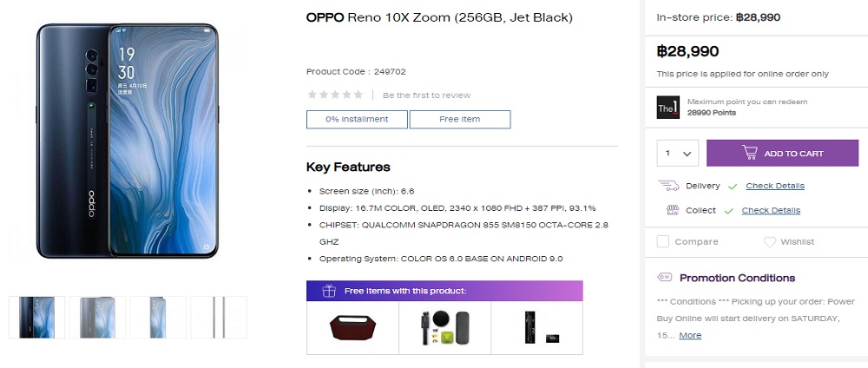Add the OPPO Reno to cart
868x368 pixels.
[782, 154]
